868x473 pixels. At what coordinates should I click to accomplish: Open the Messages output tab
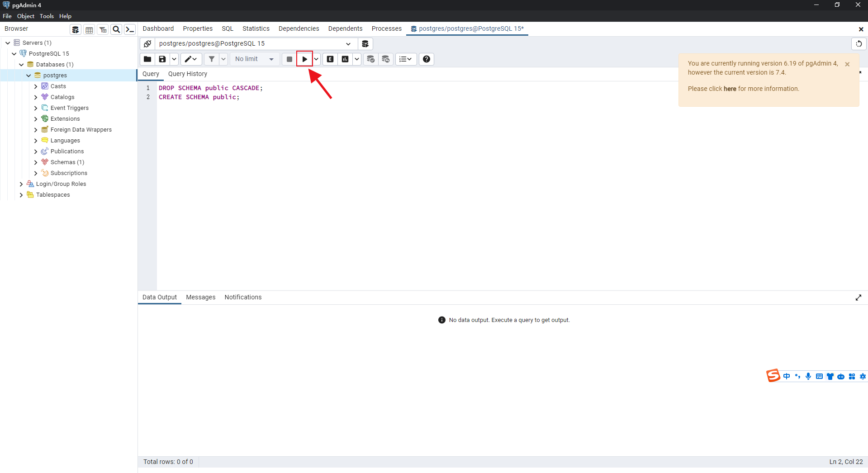tap(200, 297)
